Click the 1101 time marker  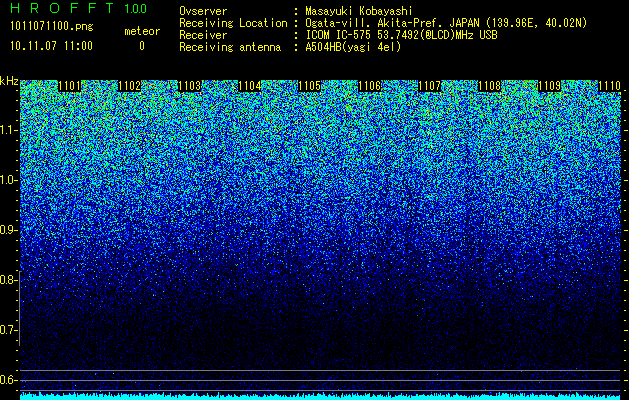click(69, 86)
